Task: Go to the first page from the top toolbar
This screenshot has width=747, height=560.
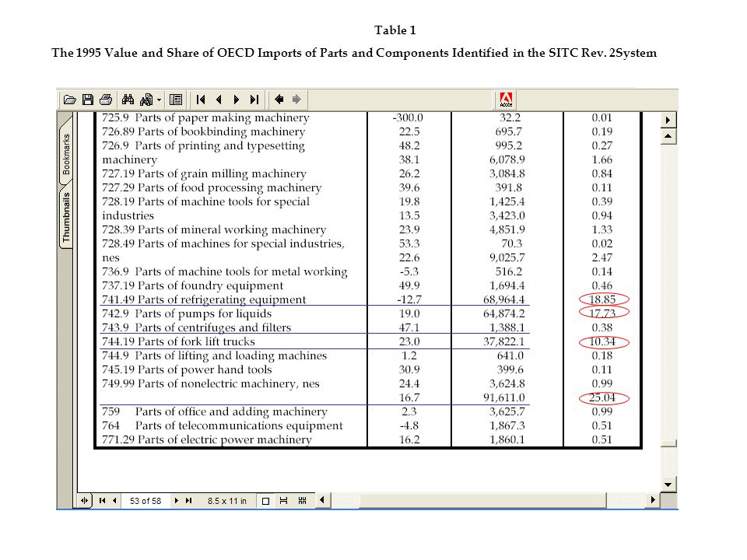Action: tap(201, 100)
